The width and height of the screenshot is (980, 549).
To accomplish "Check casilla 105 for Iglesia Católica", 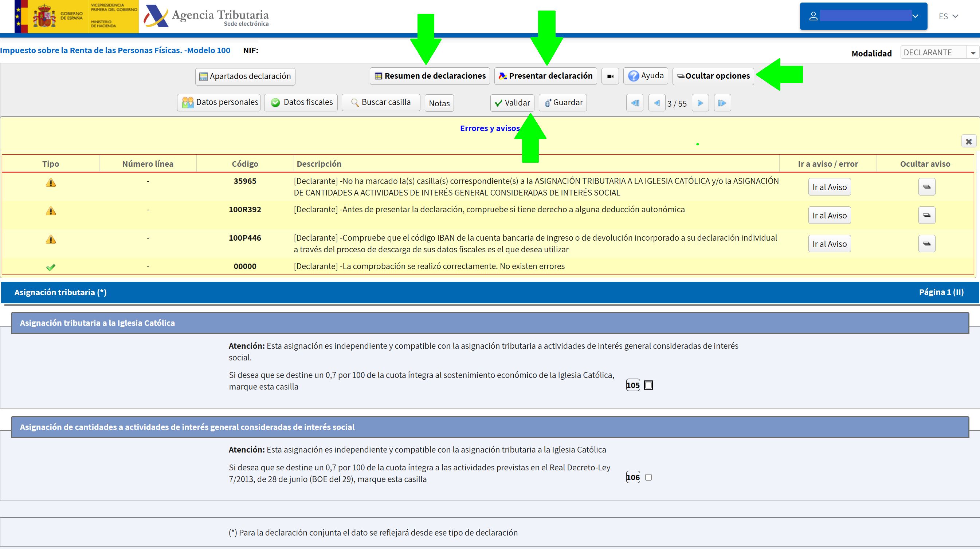I will [648, 385].
